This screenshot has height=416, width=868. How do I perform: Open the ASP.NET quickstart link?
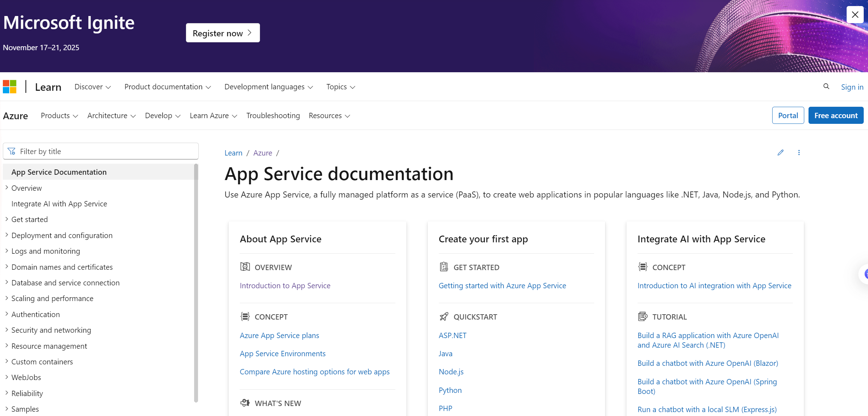point(452,335)
